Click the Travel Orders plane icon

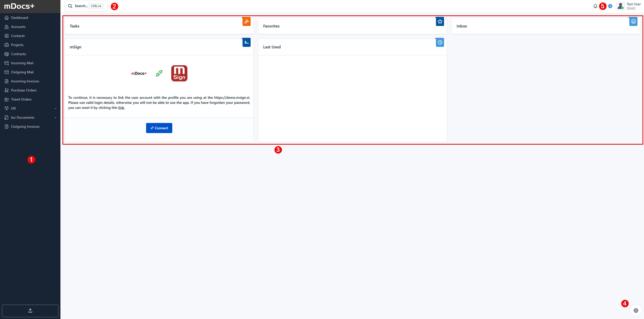(7, 99)
